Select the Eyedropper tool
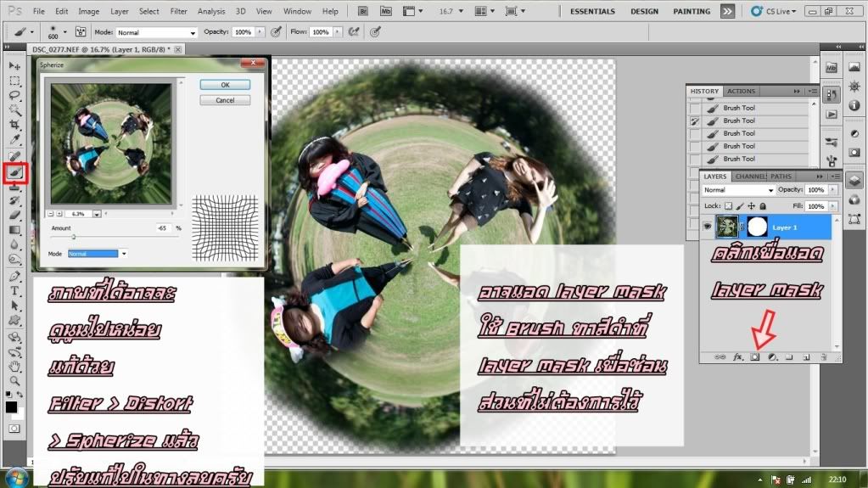Screen dimensions: 868x488 (x=14, y=139)
